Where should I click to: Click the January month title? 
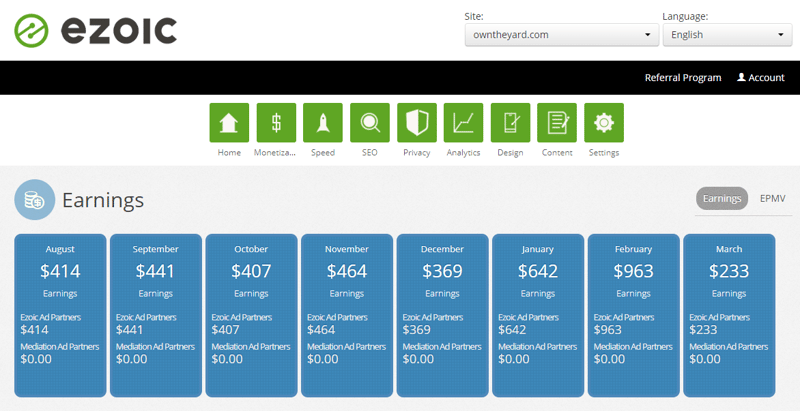click(538, 249)
